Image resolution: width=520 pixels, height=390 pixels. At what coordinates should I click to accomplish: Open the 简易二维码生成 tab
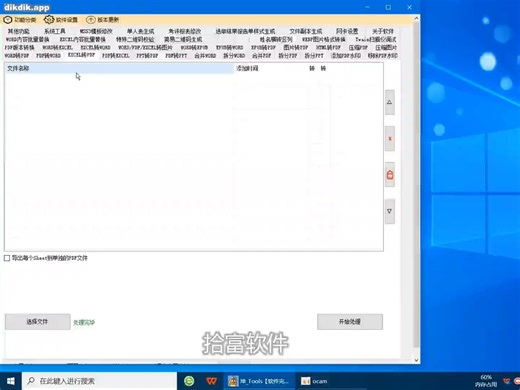pos(183,40)
